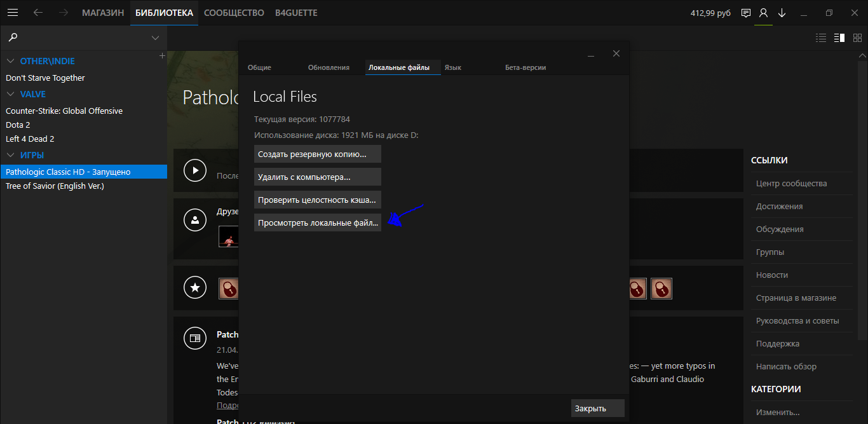The height and width of the screenshot is (424, 868).
Task: Select the leftmost achievement badge
Action: click(x=229, y=289)
